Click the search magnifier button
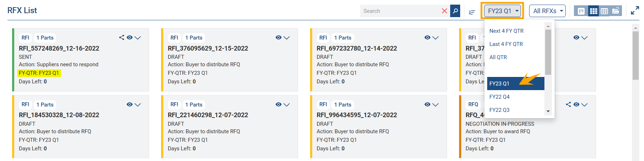 [x=455, y=11]
